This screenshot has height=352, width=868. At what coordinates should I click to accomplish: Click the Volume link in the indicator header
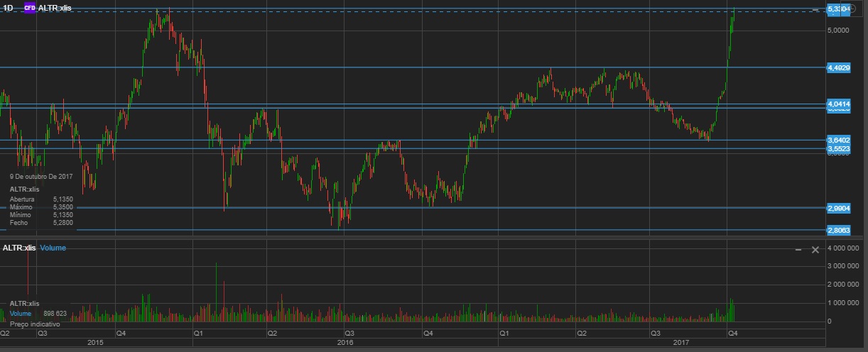[53, 248]
